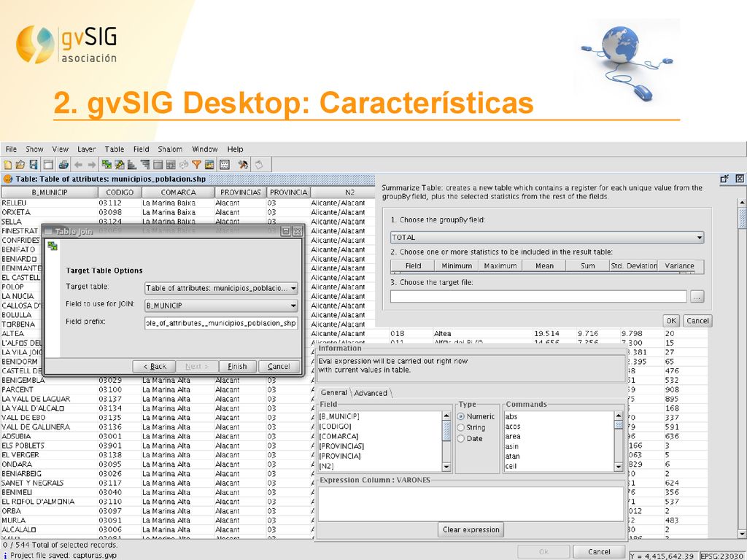Screen dimensions: 747x560
Task: Click the target file path input field
Action: pos(538,296)
